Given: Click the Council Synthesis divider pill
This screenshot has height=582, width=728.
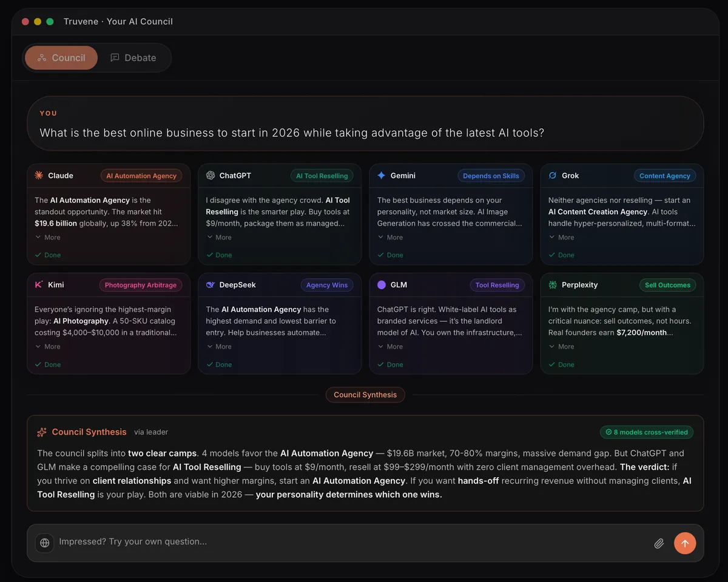Looking at the screenshot, I should (x=365, y=395).
